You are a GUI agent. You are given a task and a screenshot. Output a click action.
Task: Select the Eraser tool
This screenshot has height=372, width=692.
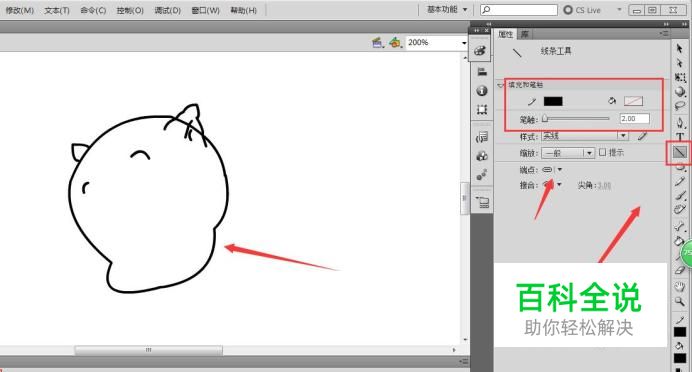[680, 271]
